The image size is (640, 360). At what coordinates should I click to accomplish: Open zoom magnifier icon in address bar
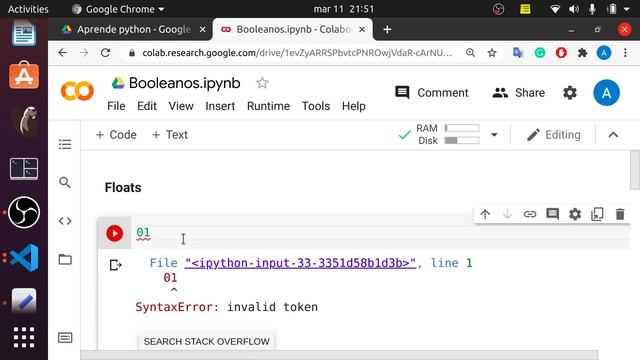470,53
